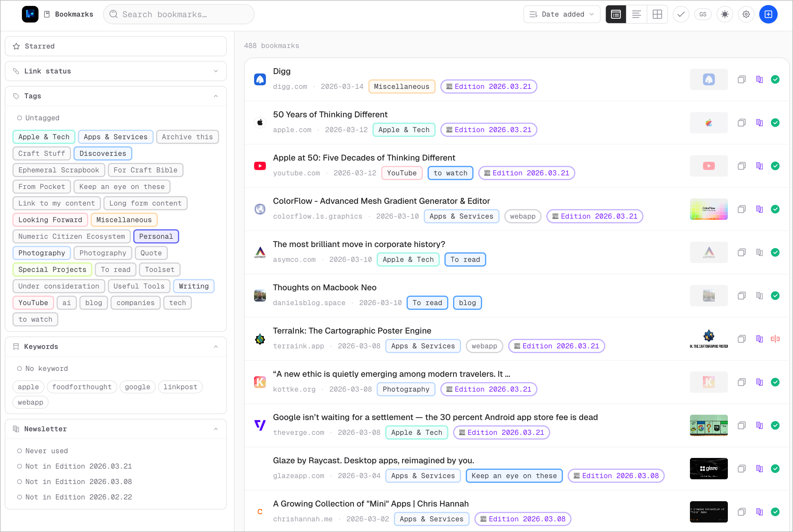Click the Search bookmarks field
The image size is (793, 532).
point(179,14)
